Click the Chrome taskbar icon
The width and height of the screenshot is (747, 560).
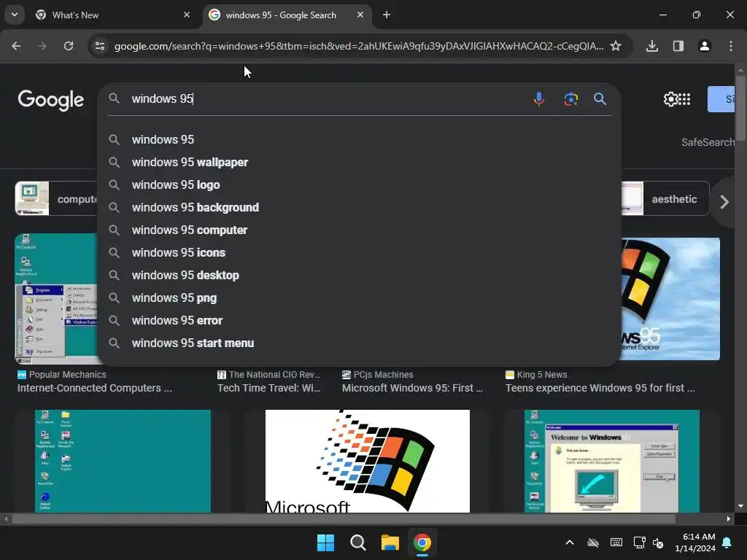pyautogui.click(x=422, y=542)
